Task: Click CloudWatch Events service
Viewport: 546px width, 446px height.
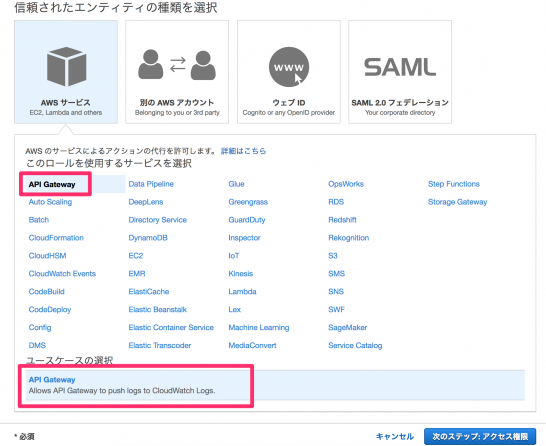Action: [62, 274]
